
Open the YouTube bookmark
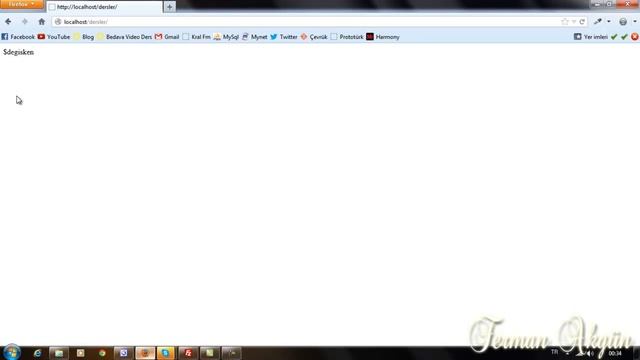pos(54,37)
